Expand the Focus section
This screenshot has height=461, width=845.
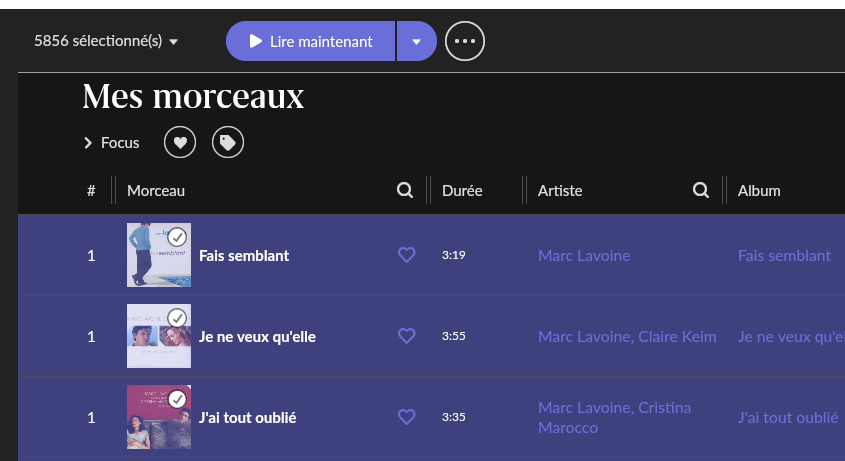click(112, 143)
